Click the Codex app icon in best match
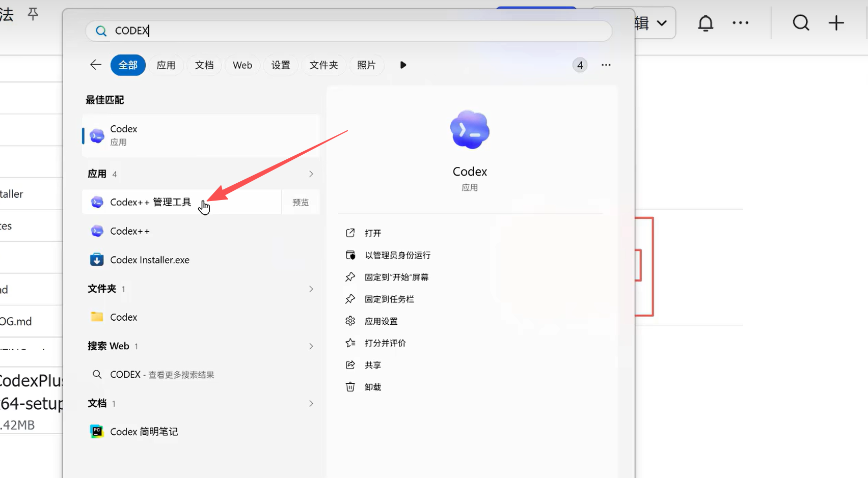Screen dimensions: 868x478 click(97, 136)
